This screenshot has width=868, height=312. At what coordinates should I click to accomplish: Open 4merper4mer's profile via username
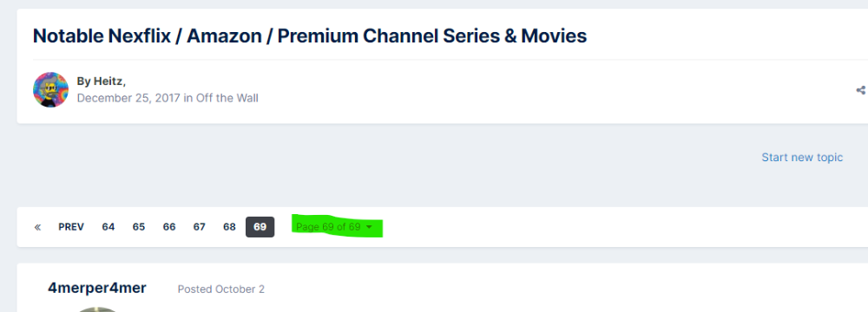tap(97, 289)
